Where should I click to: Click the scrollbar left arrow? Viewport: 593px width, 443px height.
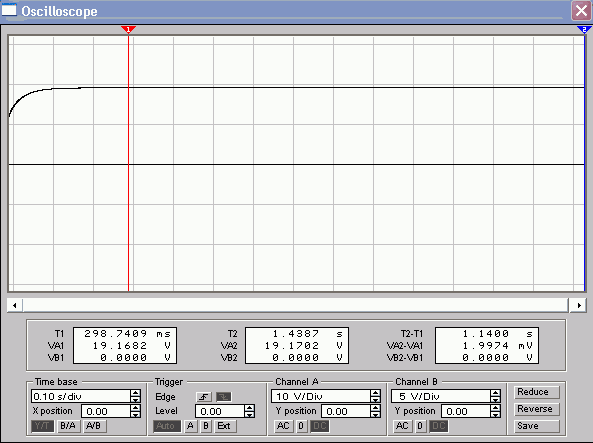click(x=14, y=305)
